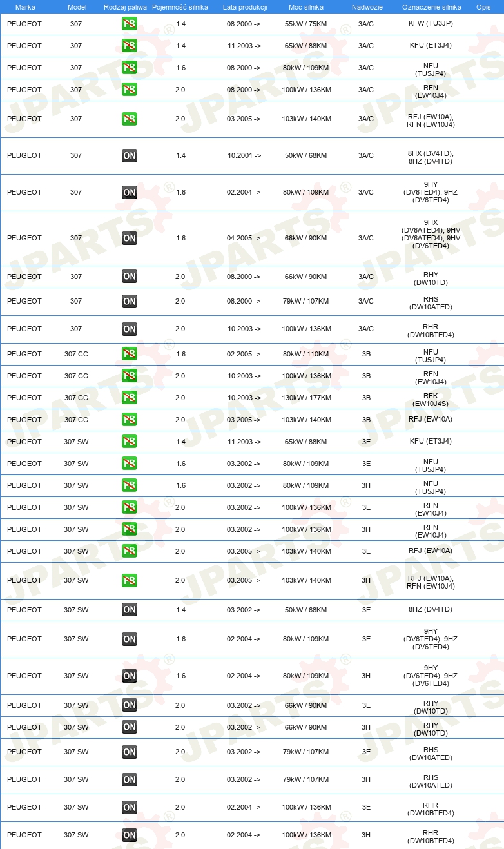Click 50kW / 68KM in the 307 SW row

(306, 610)
